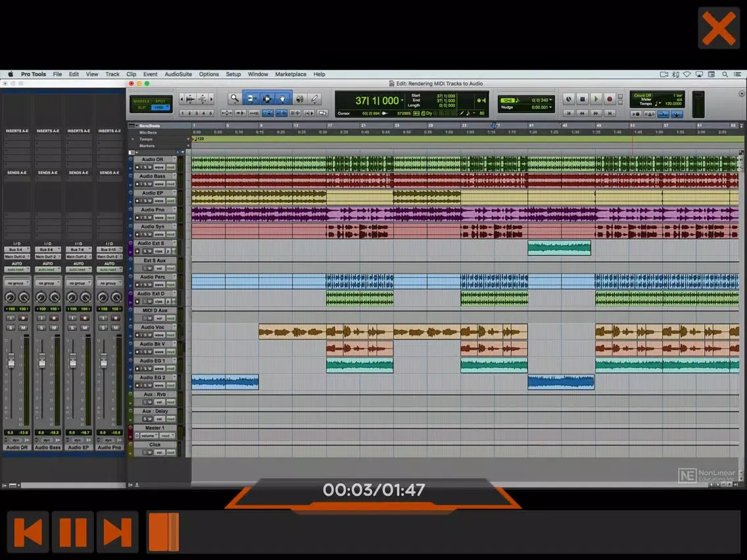Open the Event menu

tap(150, 74)
